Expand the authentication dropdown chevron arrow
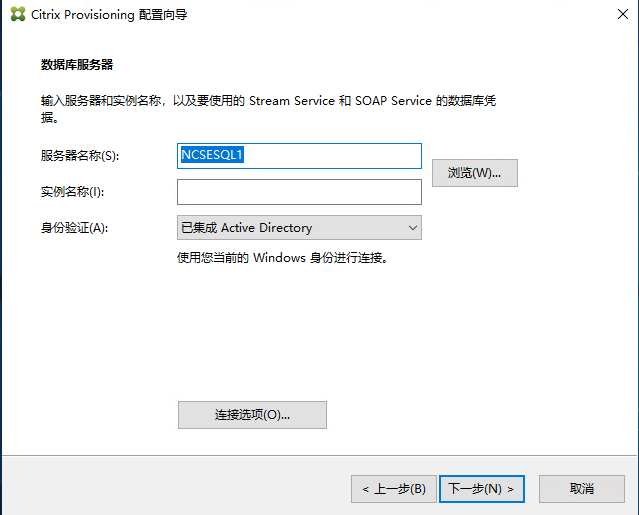 click(412, 228)
